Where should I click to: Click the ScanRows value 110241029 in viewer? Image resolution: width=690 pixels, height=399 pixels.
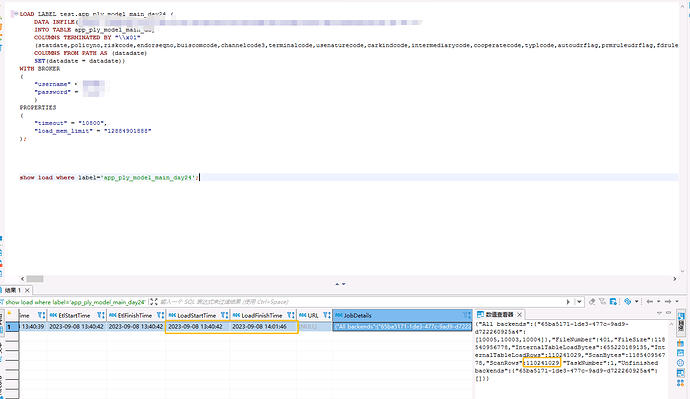click(542, 363)
